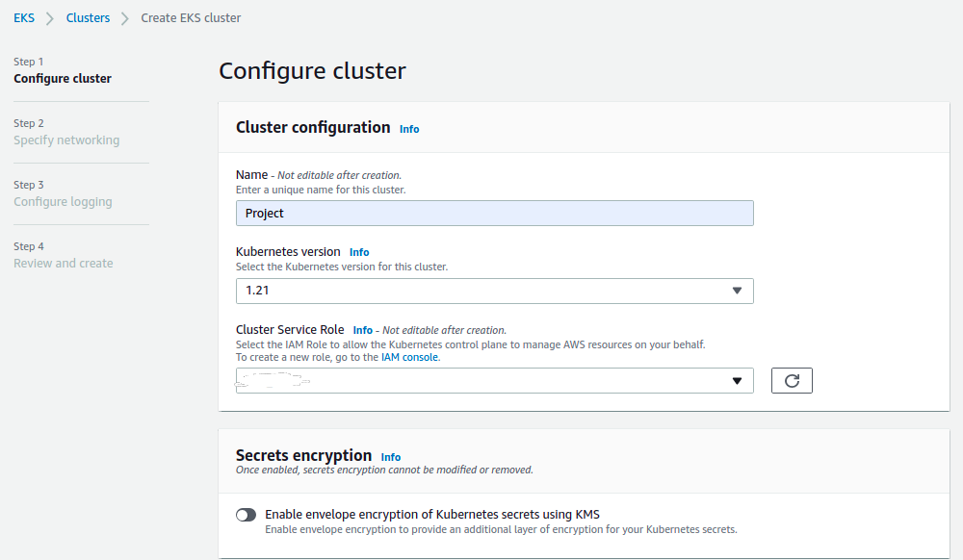Viewport: 963px width, 560px height.
Task: Toggle KMS envelope encryption switch
Action: click(246, 515)
